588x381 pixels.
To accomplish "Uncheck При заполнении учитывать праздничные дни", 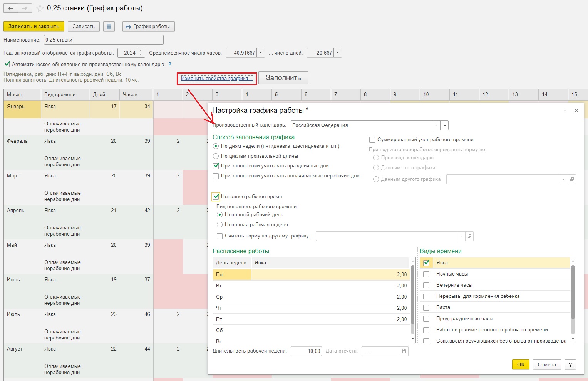I will coord(216,166).
